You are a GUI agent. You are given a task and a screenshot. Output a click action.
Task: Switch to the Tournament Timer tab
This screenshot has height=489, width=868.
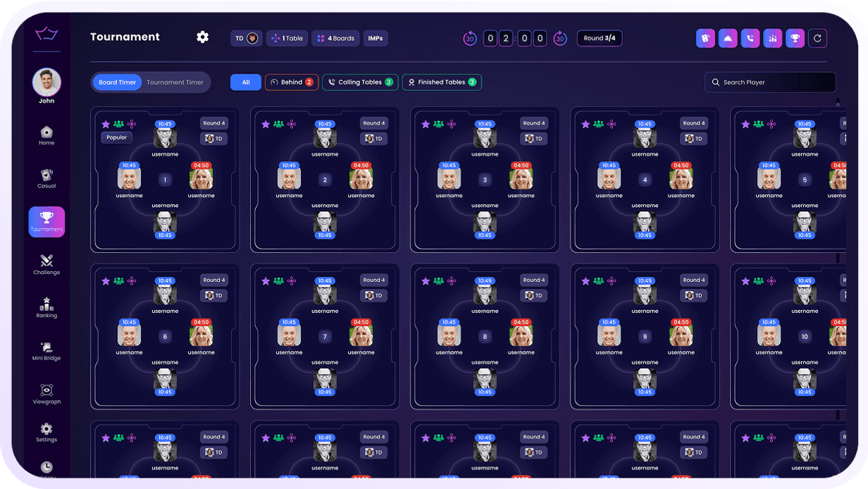point(175,82)
